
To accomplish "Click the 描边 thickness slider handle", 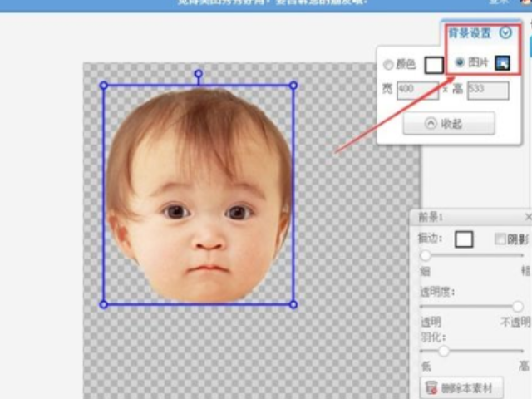I will (426, 256).
